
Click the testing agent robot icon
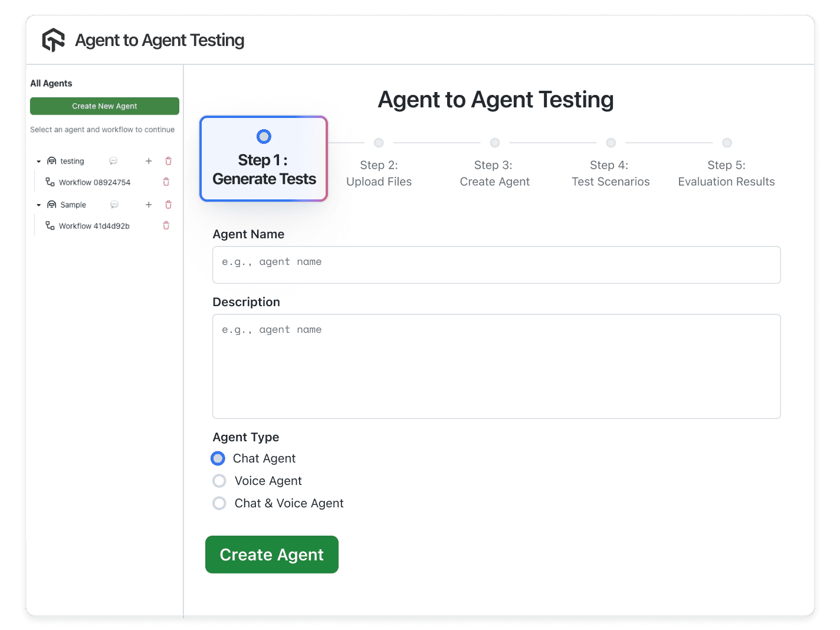click(52, 161)
